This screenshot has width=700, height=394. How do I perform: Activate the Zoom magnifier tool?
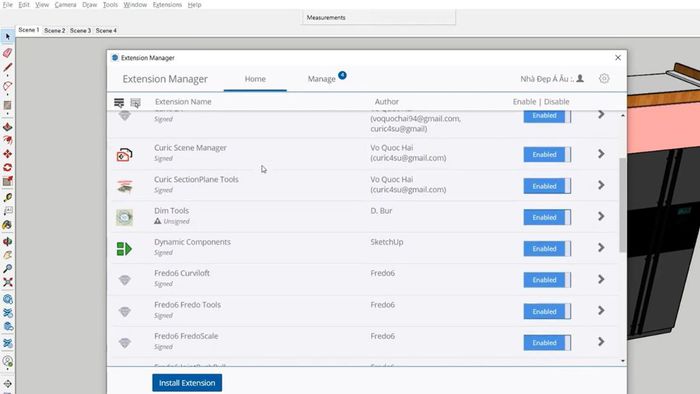(x=7, y=269)
